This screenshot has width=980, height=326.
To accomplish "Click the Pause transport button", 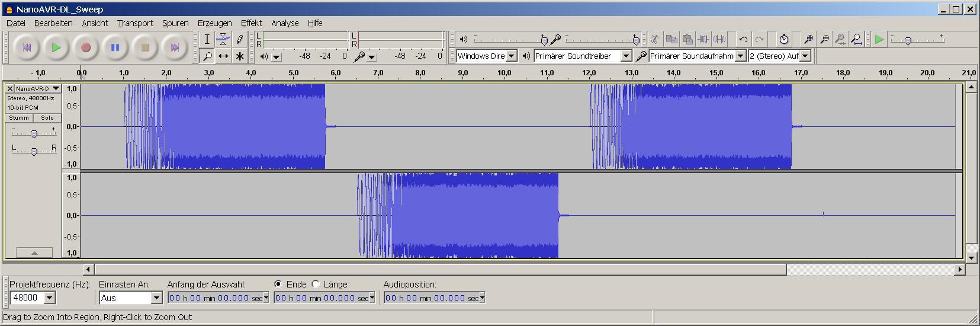I will (115, 47).
